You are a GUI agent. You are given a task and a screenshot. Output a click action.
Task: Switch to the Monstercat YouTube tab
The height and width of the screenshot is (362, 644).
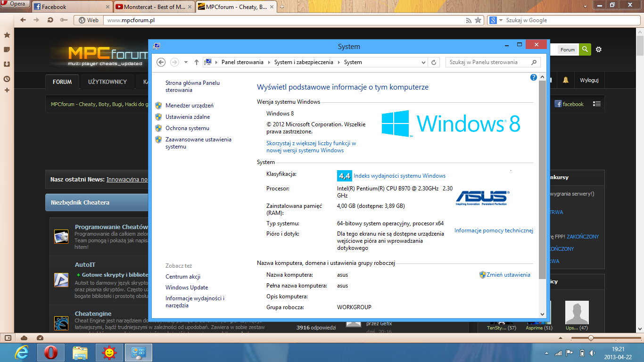point(154,7)
